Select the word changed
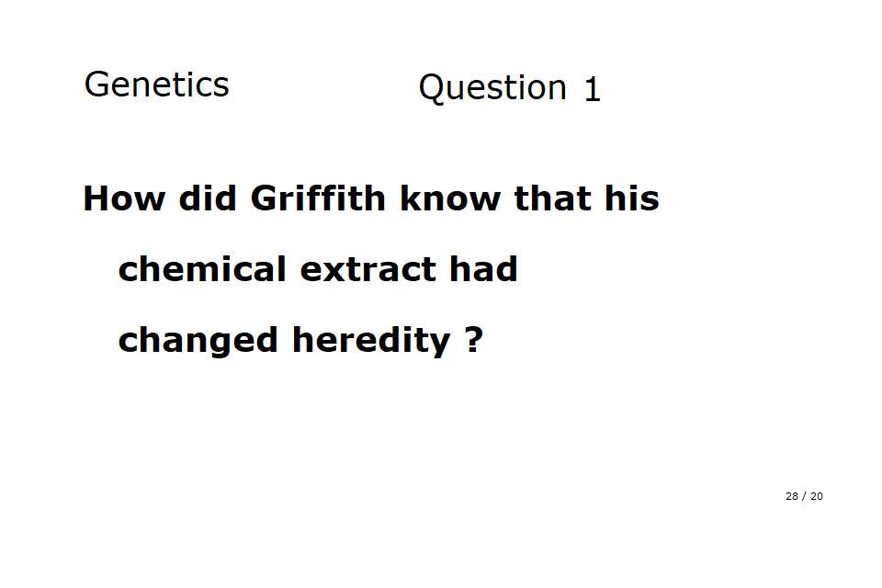Viewport: 882px width, 588px height. tap(198, 340)
